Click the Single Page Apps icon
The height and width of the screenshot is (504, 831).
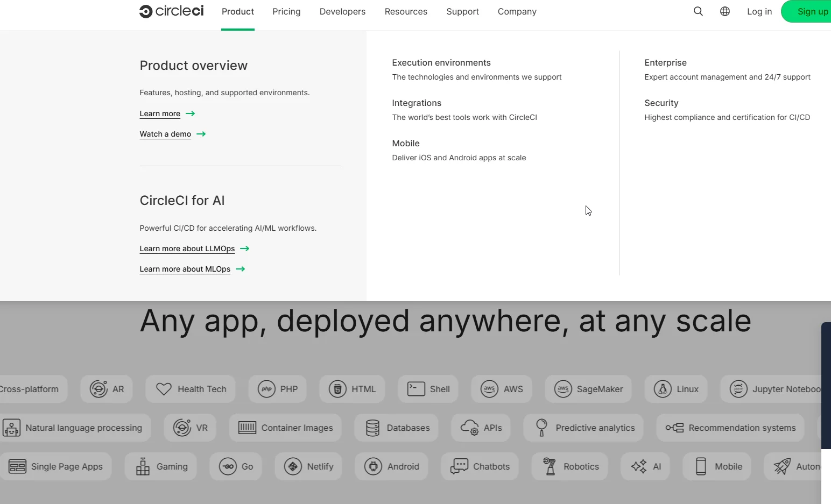pyautogui.click(x=17, y=466)
